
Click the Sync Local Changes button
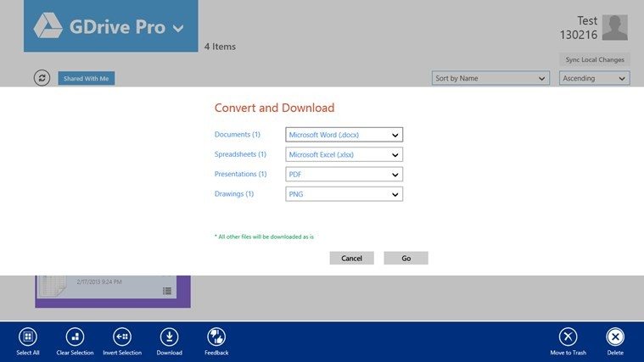coord(595,59)
